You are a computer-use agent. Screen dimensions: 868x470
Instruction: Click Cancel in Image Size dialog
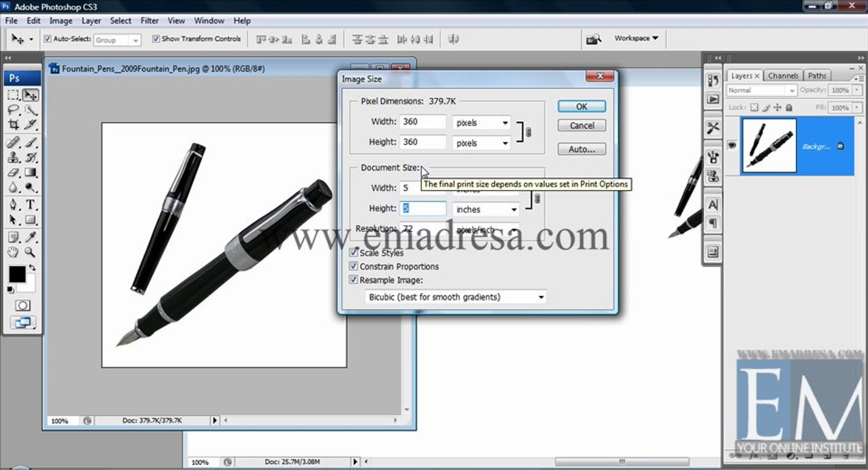pos(582,125)
